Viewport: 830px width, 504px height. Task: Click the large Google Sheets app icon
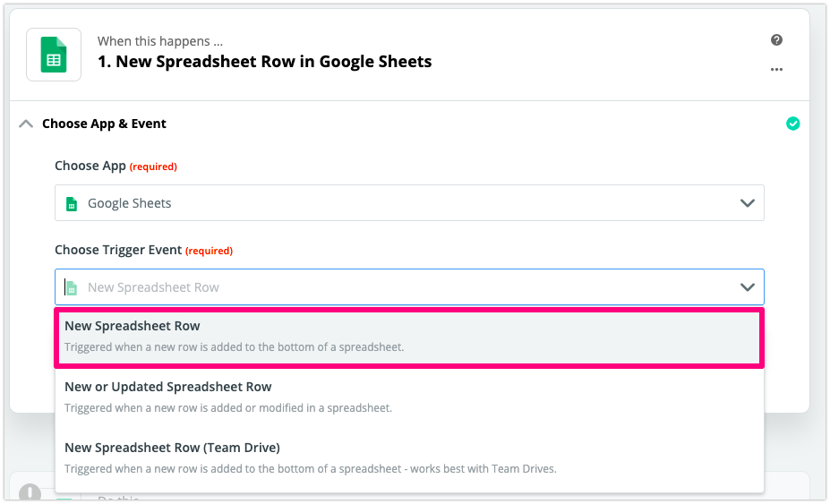tap(54, 55)
